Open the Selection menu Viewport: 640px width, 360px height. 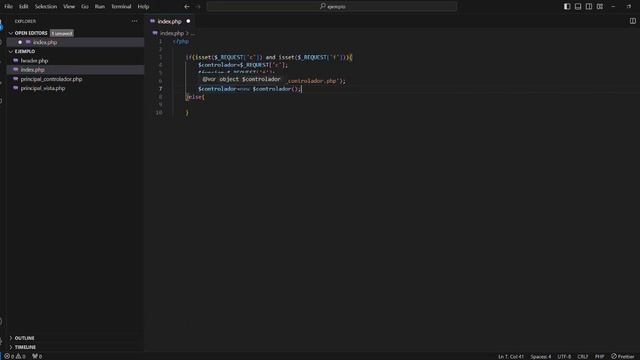tap(46, 7)
